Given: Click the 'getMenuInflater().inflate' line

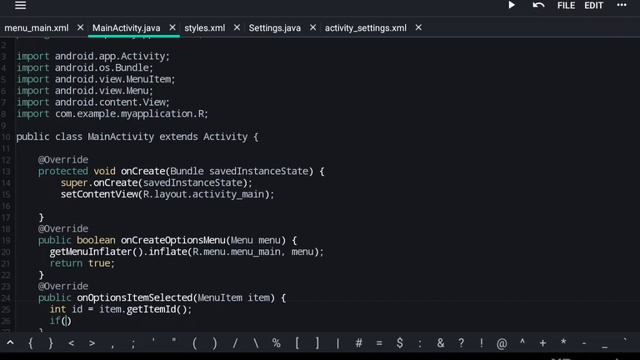Looking at the screenshot, I should coord(187,252).
